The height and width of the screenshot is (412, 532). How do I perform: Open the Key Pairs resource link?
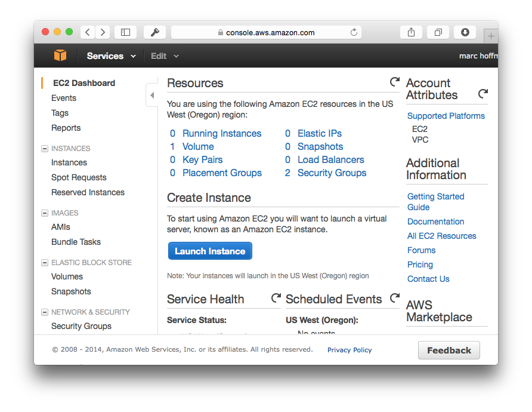tap(203, 160)
